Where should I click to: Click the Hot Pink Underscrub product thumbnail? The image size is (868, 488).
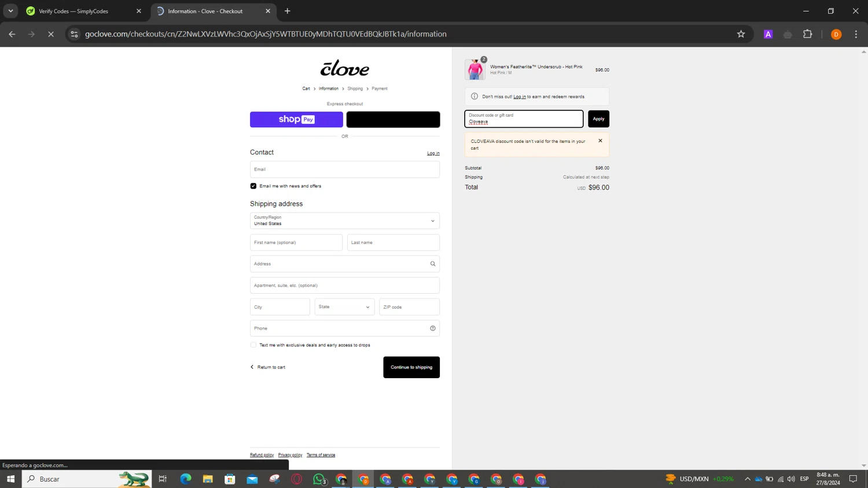click(x=475, y=69)
